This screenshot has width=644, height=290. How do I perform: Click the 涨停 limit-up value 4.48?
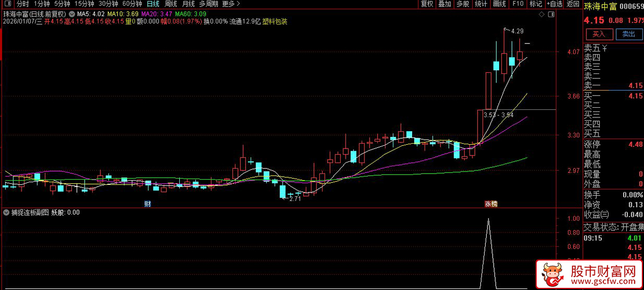point(635,144)
